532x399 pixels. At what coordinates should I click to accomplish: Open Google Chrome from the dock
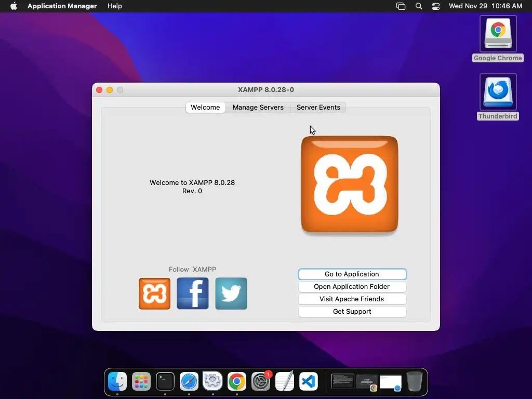click(x=237, y=381)
